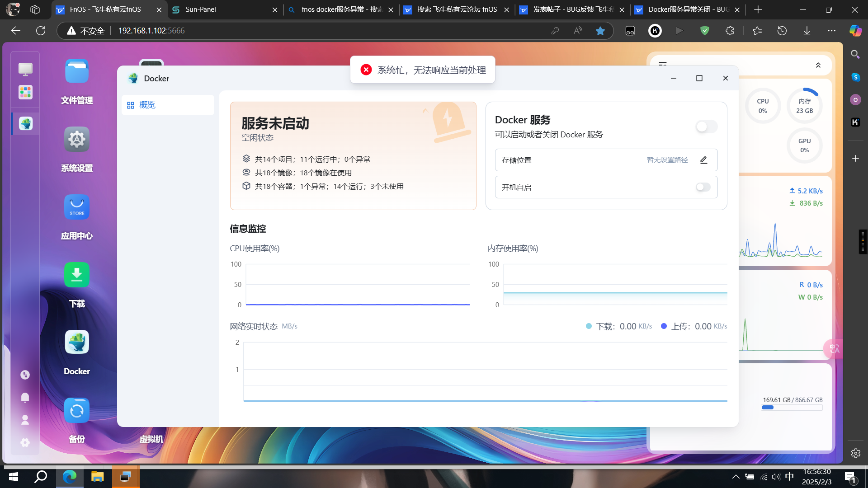Select the Docker icon in left dock
Image resolution: width=868 pixels, height=488 pixels.
(25, 123)
